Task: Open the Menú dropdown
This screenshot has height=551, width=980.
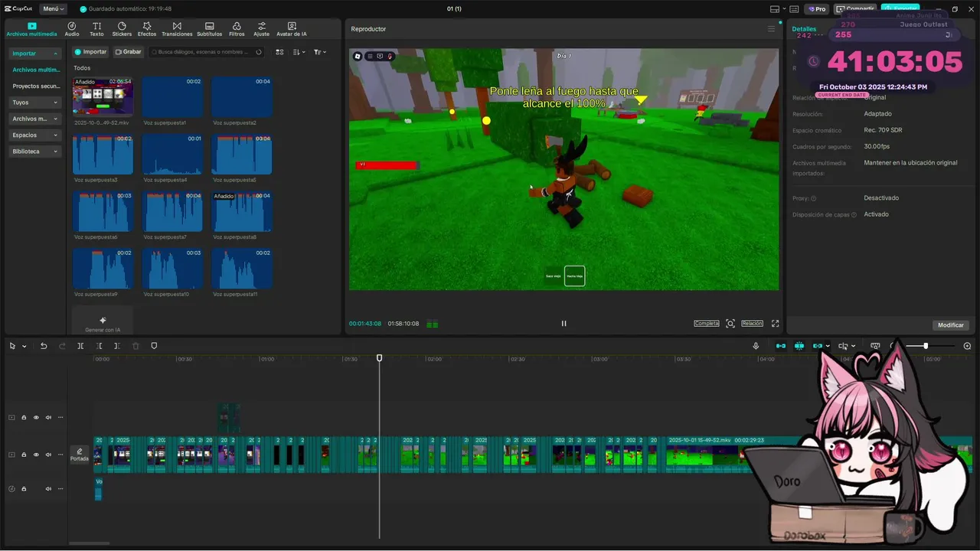Action: tap(53, 8)
